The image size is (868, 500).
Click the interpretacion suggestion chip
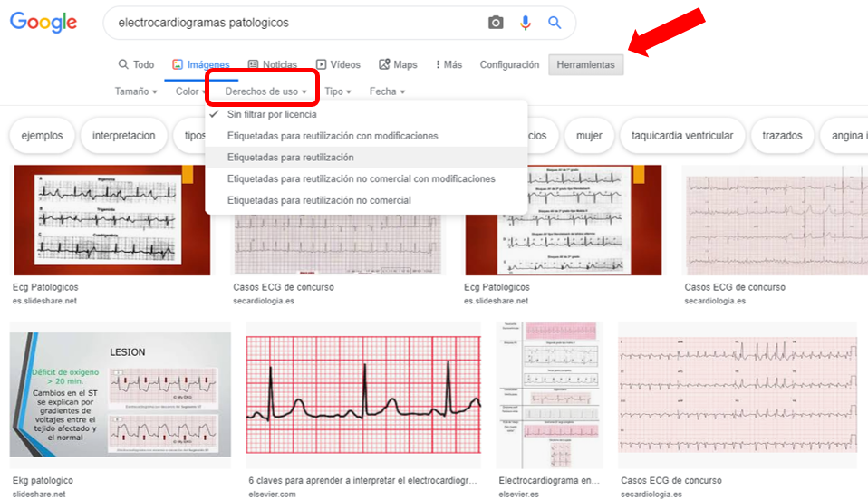coord(124,136)
